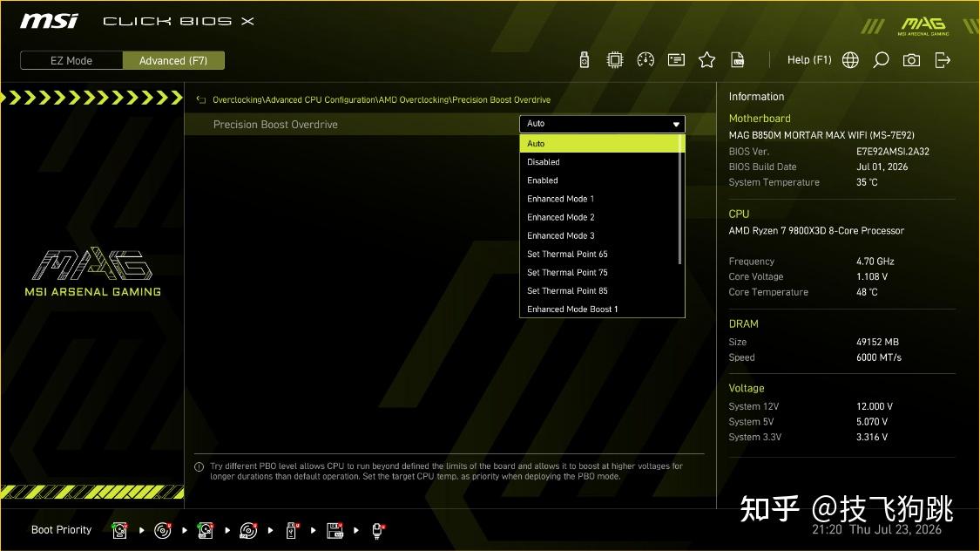Image resolution: width=980 pixels, height=551 pixels.
Task: Take a screenshot with the camera icon
Action: click(x=911, y=60)
